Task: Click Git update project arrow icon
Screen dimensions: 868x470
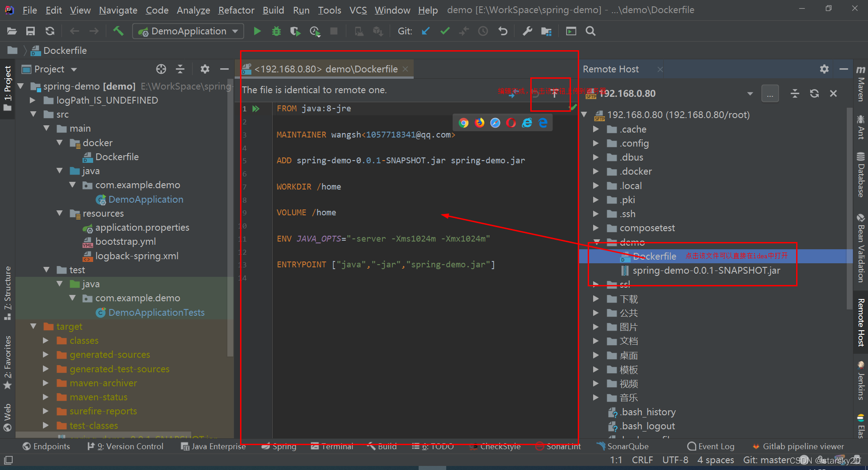Action: point(425,31)
